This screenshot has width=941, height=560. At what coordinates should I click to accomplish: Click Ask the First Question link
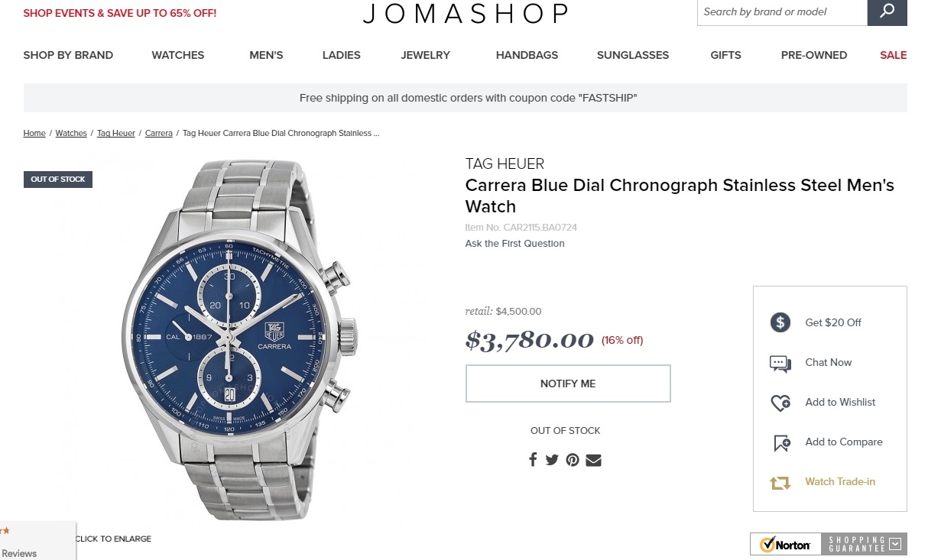[515, 244]
